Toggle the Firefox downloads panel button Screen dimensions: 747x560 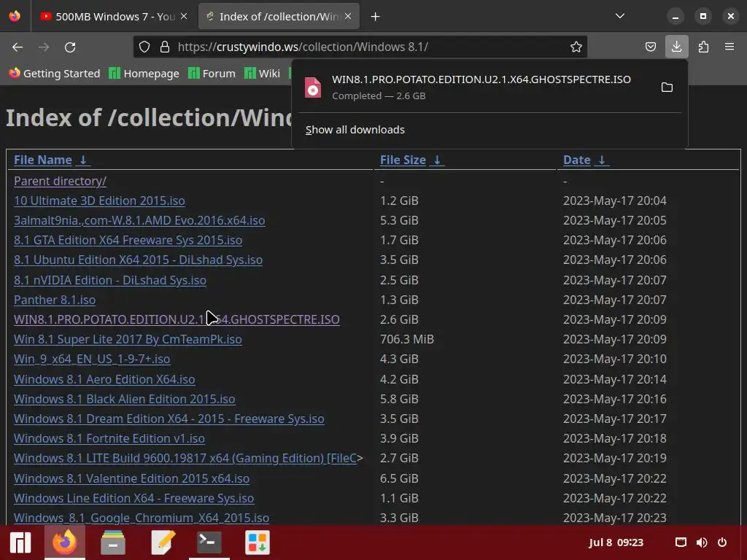pyautogui.click(x=676, y=47)
